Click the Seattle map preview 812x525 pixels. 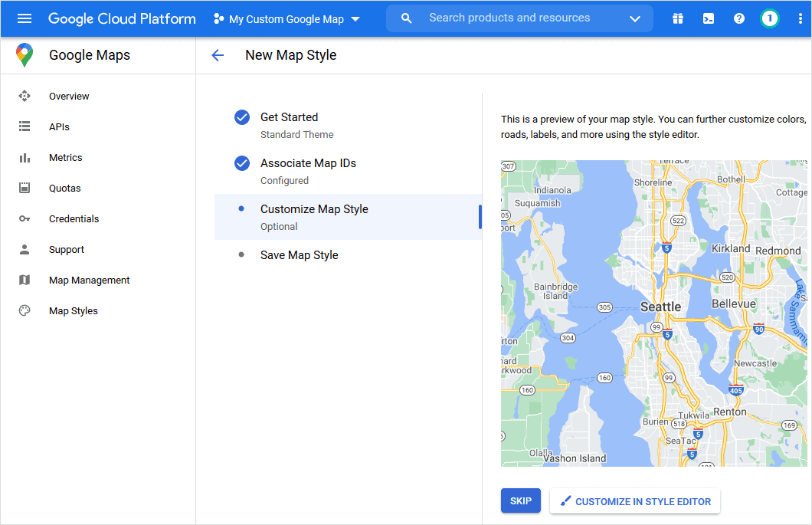pyautogui.click(x=654, y=313)
